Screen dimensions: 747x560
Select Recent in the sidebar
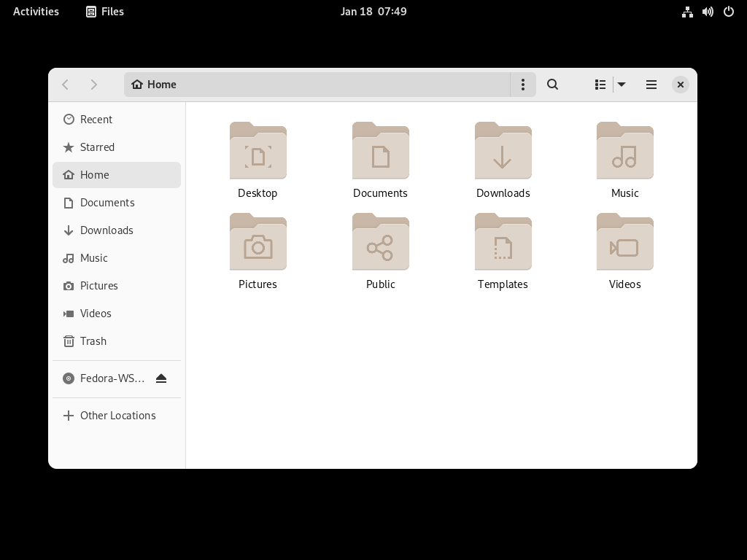[x=117, y=120]
